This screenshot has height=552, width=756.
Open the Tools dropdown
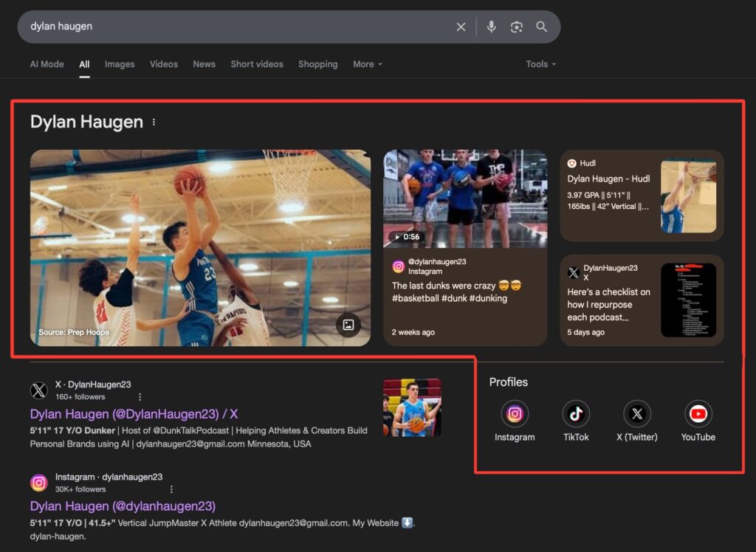[x=540, y=64]
